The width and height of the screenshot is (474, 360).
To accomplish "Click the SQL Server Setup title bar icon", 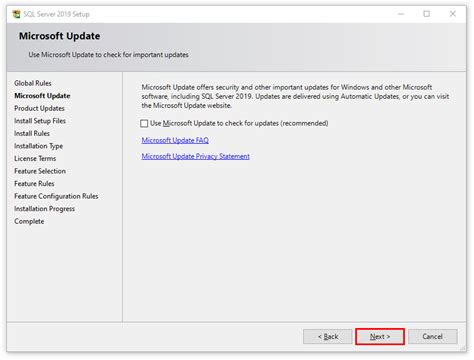I will [16, 14].
